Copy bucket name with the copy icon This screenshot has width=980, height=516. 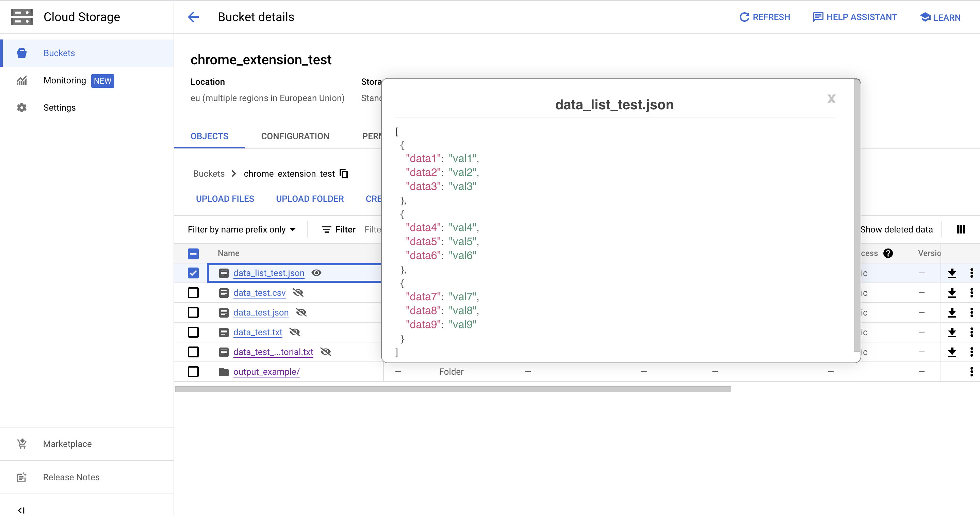(x=344, y=174)
